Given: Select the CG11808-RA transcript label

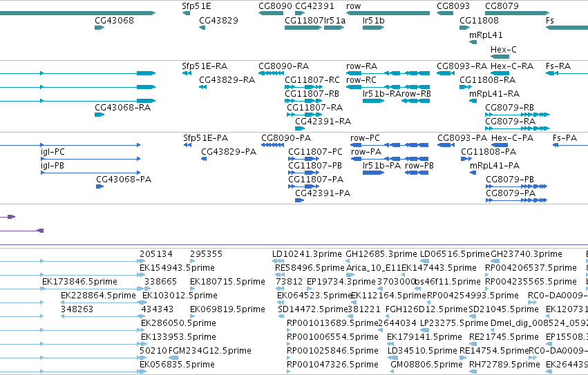Looking at the screenshot, I should coord(488,80).
